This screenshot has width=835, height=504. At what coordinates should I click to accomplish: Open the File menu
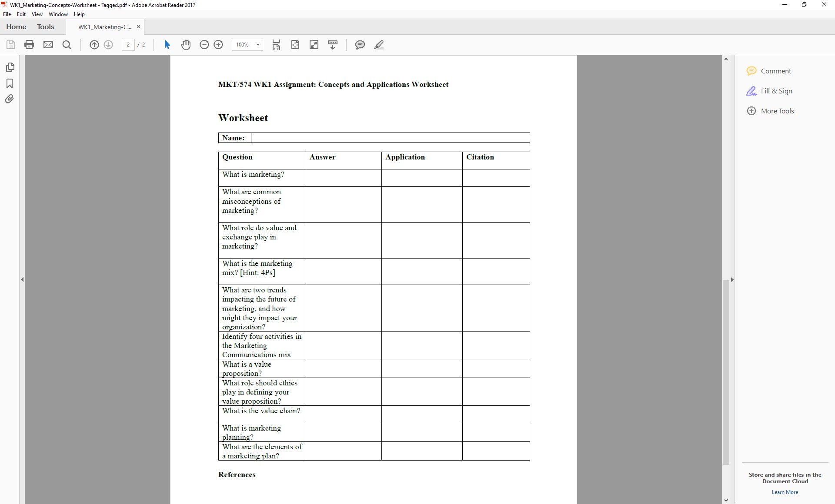(7, 14)
